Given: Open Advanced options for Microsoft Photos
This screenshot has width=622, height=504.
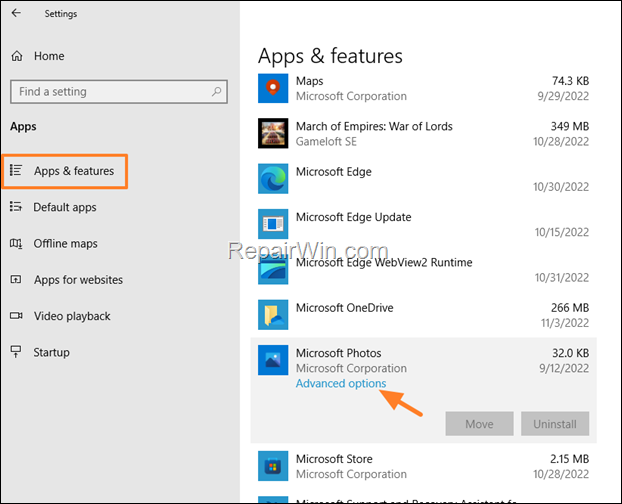Looking at the screenshot, I should pyautogui.click(x=341, y=383).
